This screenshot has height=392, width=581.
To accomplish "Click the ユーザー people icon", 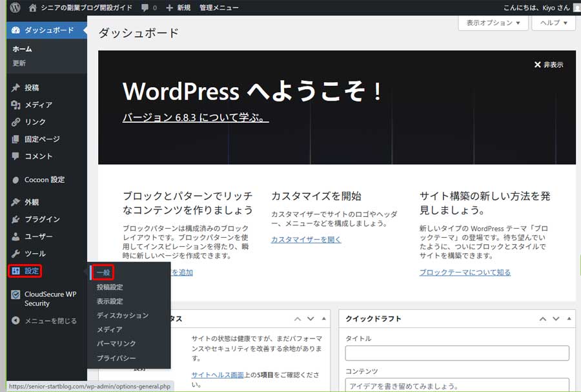I will (x=15, y=236).
